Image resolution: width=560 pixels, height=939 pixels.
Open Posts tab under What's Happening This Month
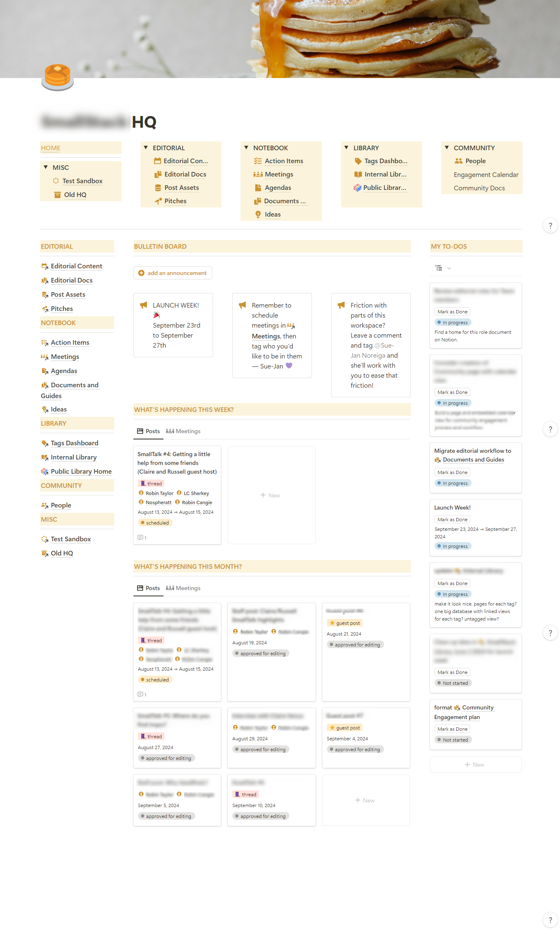pyautogui.click(x=148, y=588)
